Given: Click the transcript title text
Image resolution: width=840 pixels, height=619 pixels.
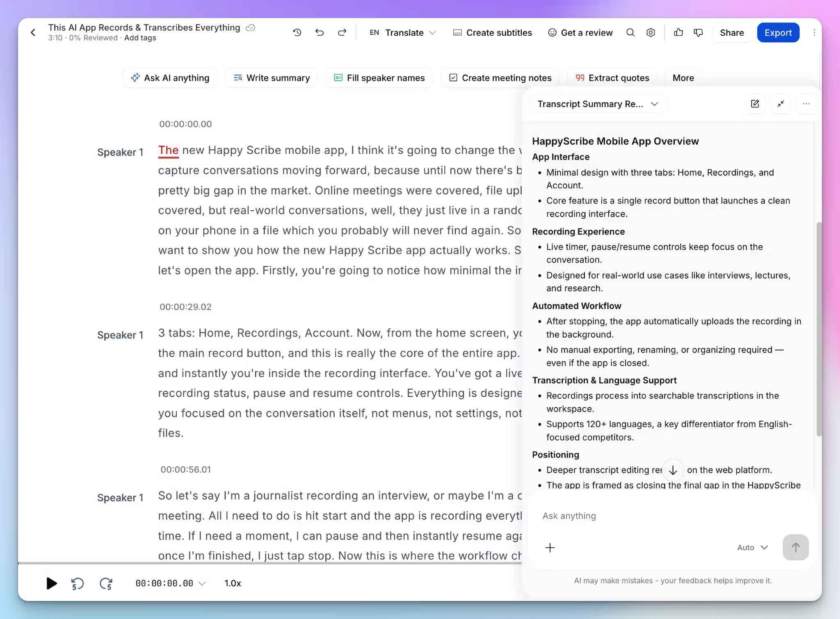Looking at the screenshot, I should coord(144,27).
